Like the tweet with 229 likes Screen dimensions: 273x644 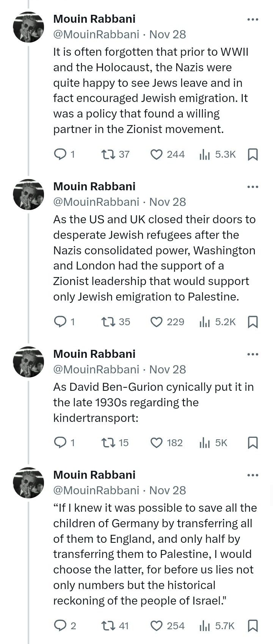(x=156, y=322)
